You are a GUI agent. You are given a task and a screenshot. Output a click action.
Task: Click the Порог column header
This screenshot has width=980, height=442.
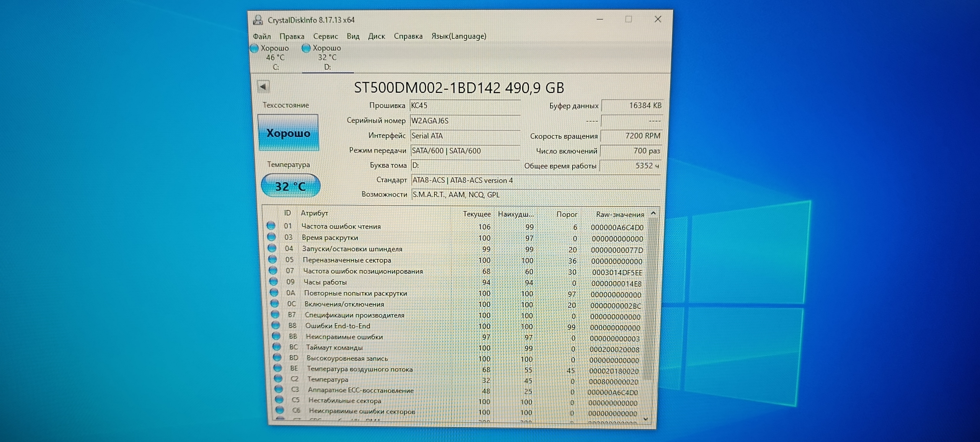[x=567, y=214]
